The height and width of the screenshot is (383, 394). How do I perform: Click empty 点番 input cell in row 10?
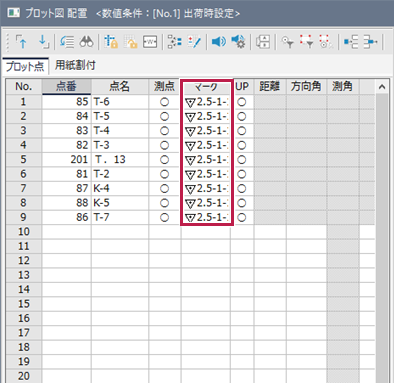click(x=66, y=232)
